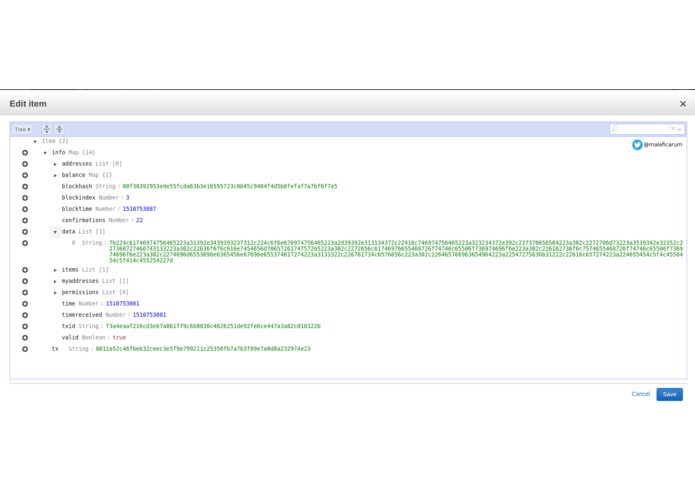Click the plus icon beside addresses List
Viewport: 695px width, 494px height.
tap(25, 164)
